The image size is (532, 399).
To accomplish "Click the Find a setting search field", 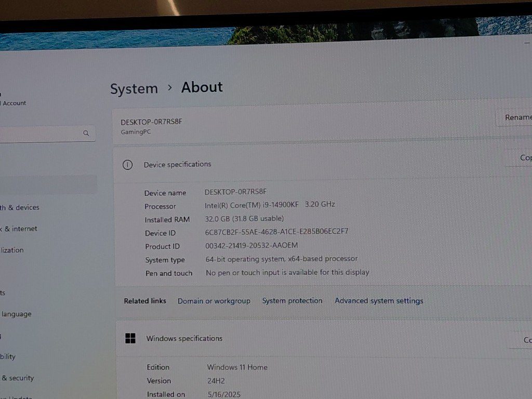I will click(x=42, y=134).
